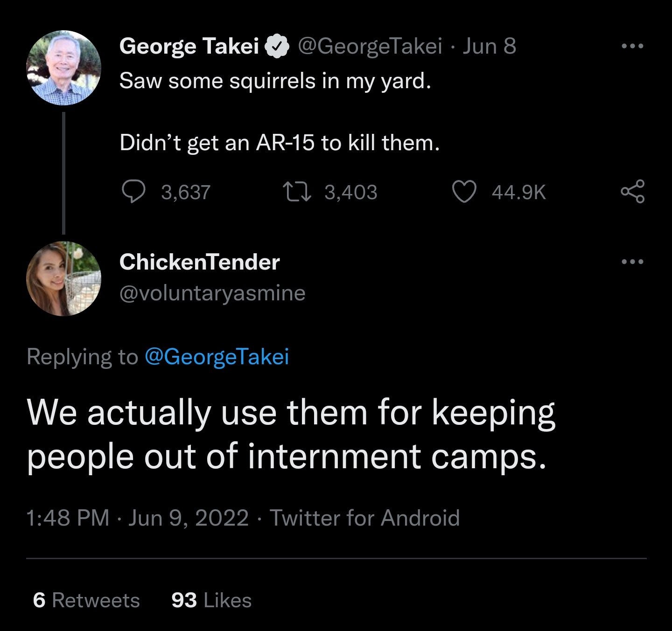Click the ChickenTender display name

pos(200,262)
